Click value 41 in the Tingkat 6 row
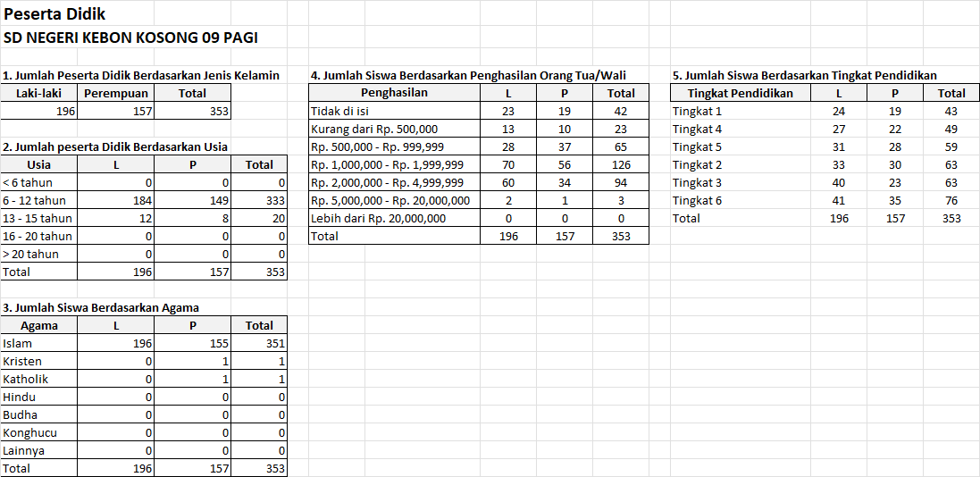This screenshot has height=477, width=980. (839, 201)
